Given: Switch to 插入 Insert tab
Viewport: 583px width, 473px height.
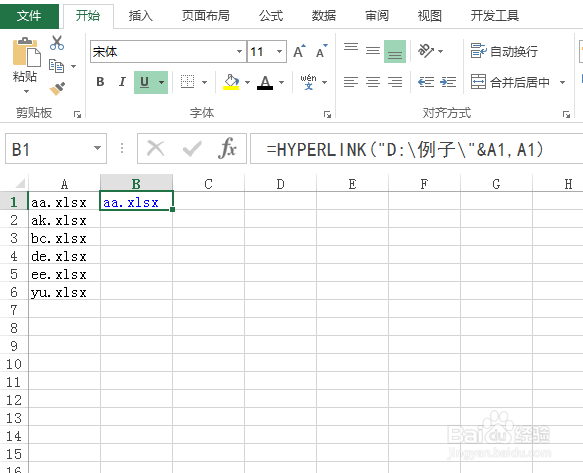Looking at the screenshot, I should coord(141,16).
